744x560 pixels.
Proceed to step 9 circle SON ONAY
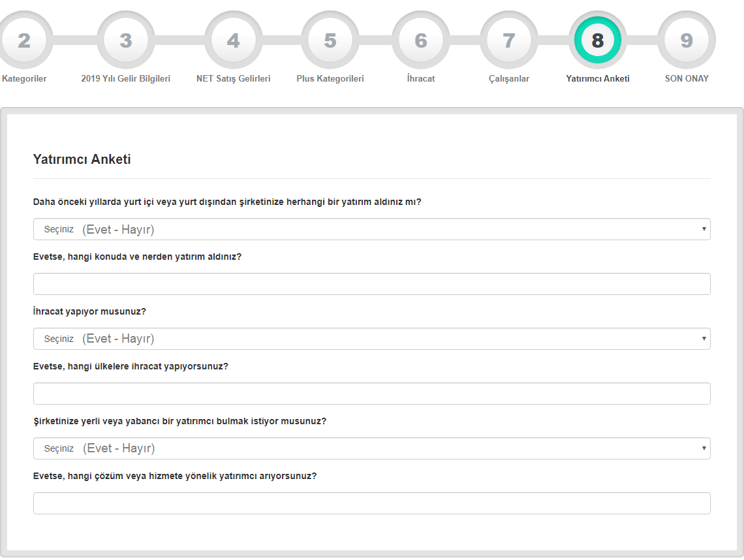[x=687, y=40]
